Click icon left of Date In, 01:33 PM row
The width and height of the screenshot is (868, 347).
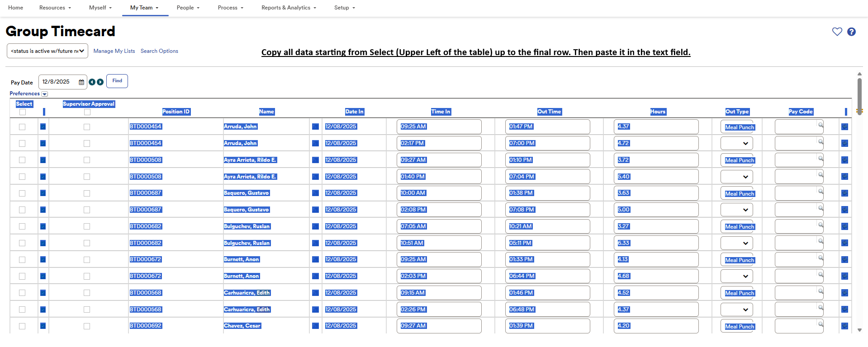point(316,259)
